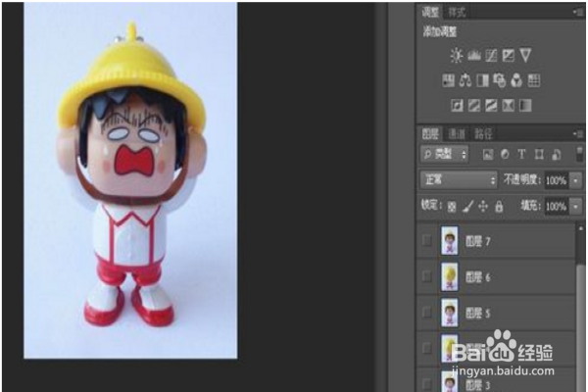Viewport: 588px width, 392px height.
Task: Click the figurine photo in the canvas
Action: pyautogui.click(x=130, y=180)
